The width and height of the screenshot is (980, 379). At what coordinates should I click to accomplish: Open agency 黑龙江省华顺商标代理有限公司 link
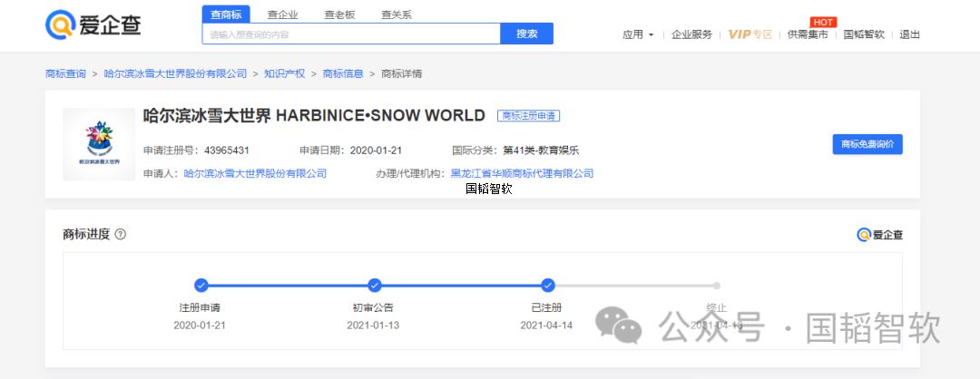pos(523,173)
